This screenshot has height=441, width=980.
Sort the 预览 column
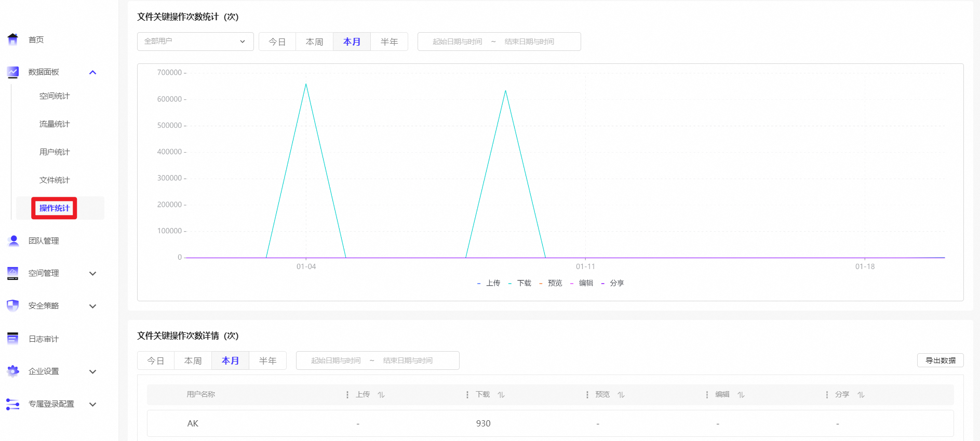tap(621, 395)
